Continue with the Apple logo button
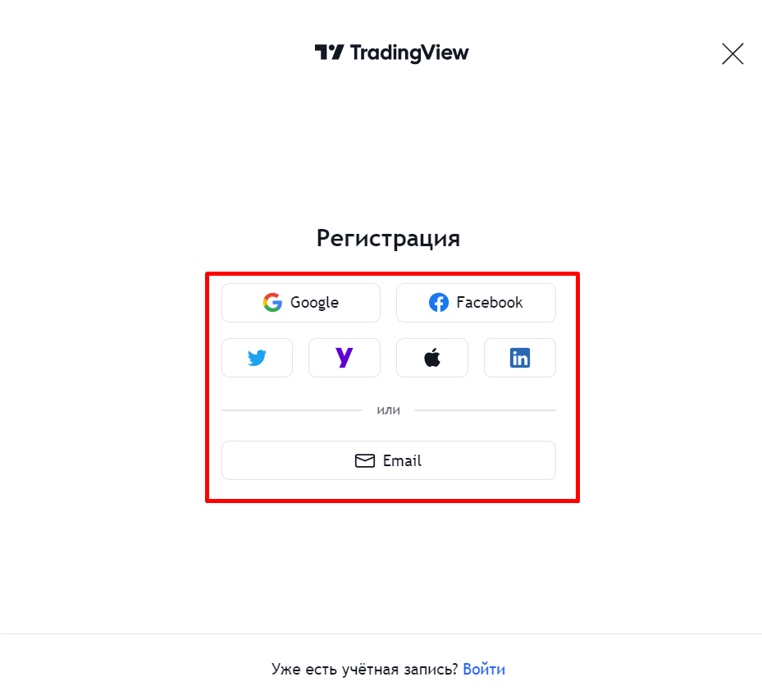 (432, 358)
